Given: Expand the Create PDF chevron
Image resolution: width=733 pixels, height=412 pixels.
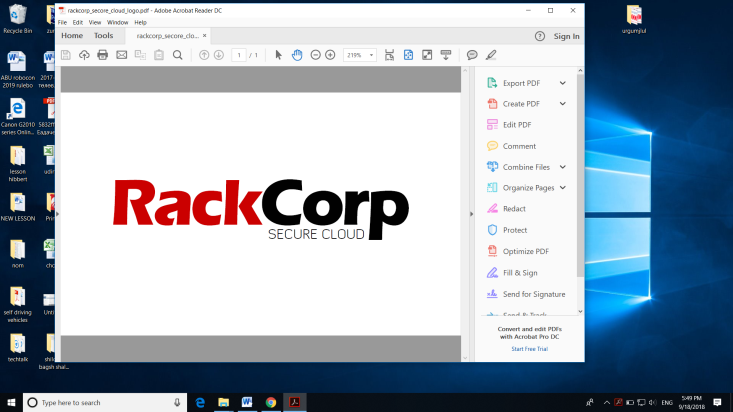Looking at the screenshot, I should (563, 104).
